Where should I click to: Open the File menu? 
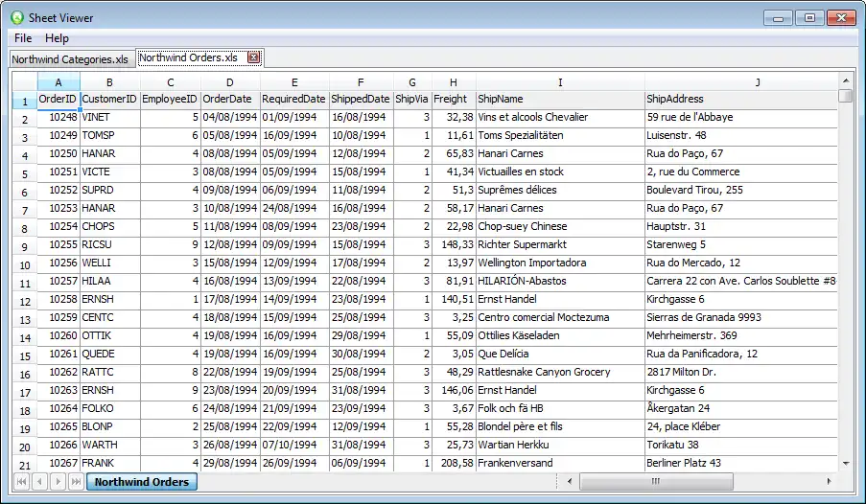(x=23, y=38)
